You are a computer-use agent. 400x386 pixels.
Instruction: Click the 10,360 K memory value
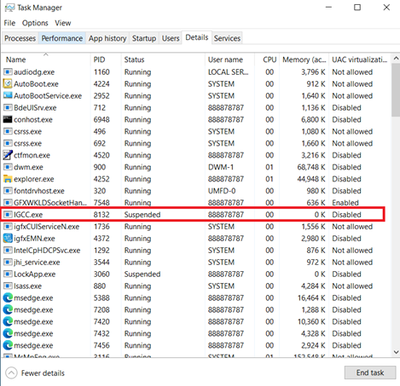(x=311, y=322)
